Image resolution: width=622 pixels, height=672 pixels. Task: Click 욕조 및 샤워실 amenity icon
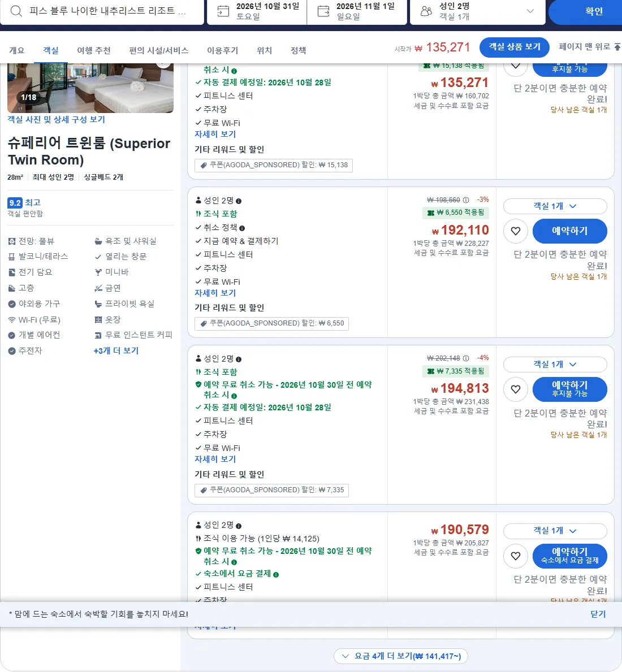pyautogui.click(x=98, y=241)
